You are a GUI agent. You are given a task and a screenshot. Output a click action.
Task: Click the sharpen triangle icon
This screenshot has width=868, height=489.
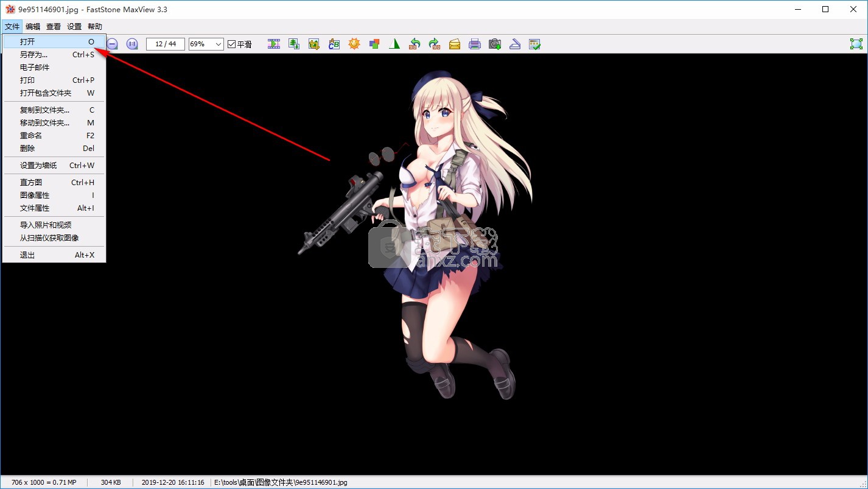pyautogui.click(x=394, y=44)
